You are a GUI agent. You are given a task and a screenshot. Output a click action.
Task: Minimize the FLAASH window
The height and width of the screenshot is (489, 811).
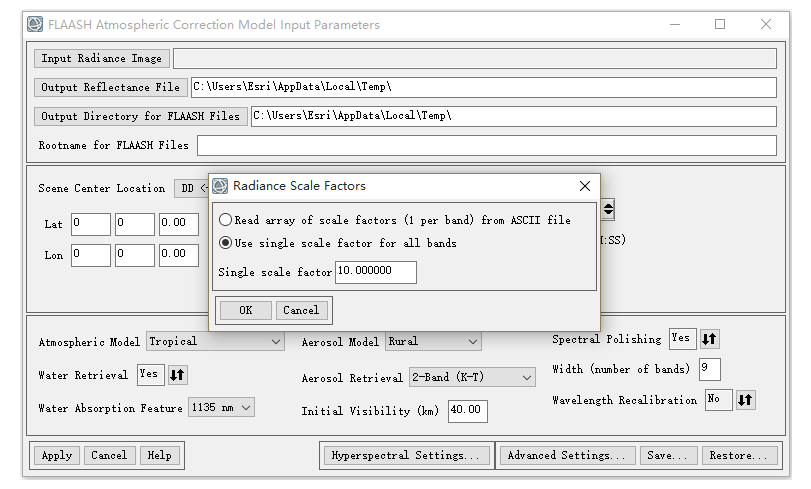674,24
